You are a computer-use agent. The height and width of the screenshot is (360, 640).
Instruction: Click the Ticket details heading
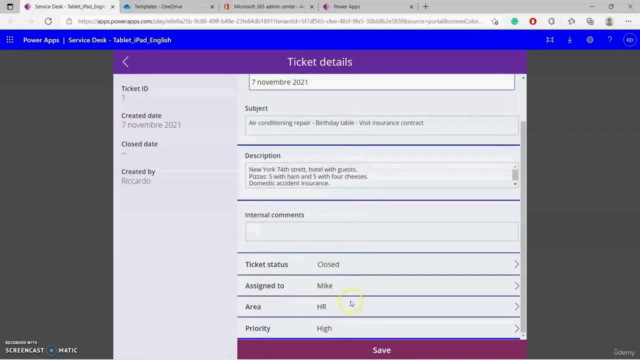click(x=320, y=62)
